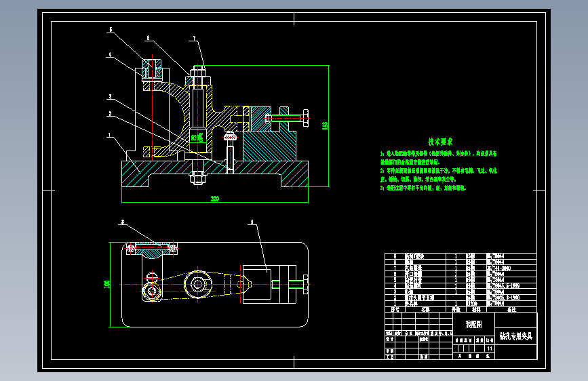Select the 100 dimension in plan view
The height and width of the screenshot is (381, 588).
click(x=107, y=284)
